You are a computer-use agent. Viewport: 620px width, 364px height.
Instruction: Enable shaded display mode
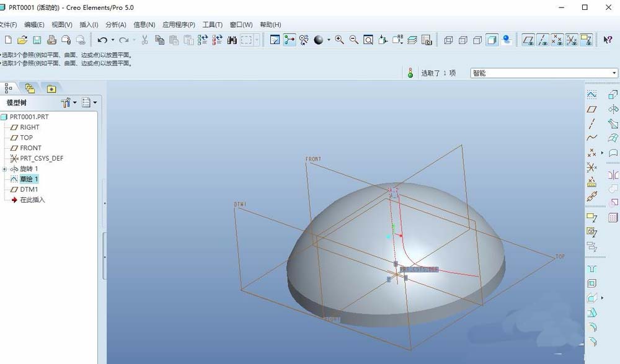492,40
